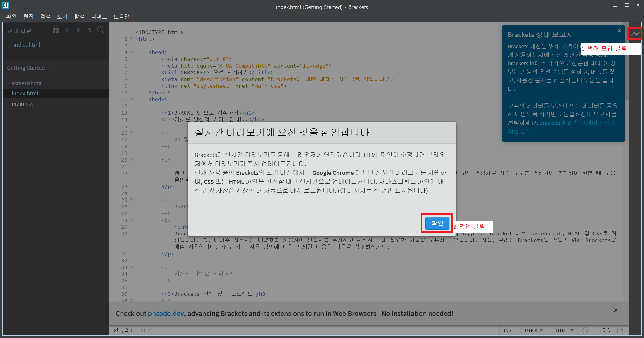Open the 디버그 menu
Image resolution: width=644 pixels, height=338 pixels.
[x=99, y=17]
